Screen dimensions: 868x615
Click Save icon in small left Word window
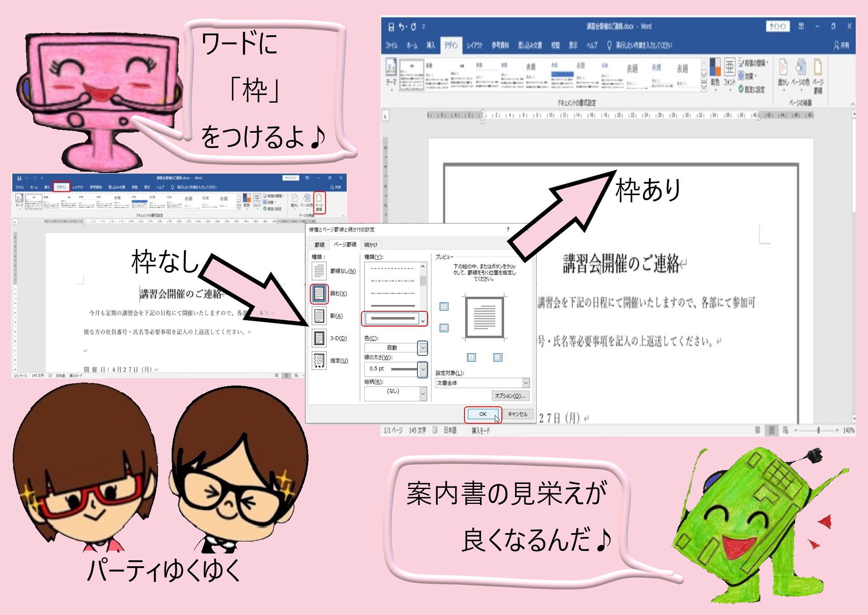(19, 178)
